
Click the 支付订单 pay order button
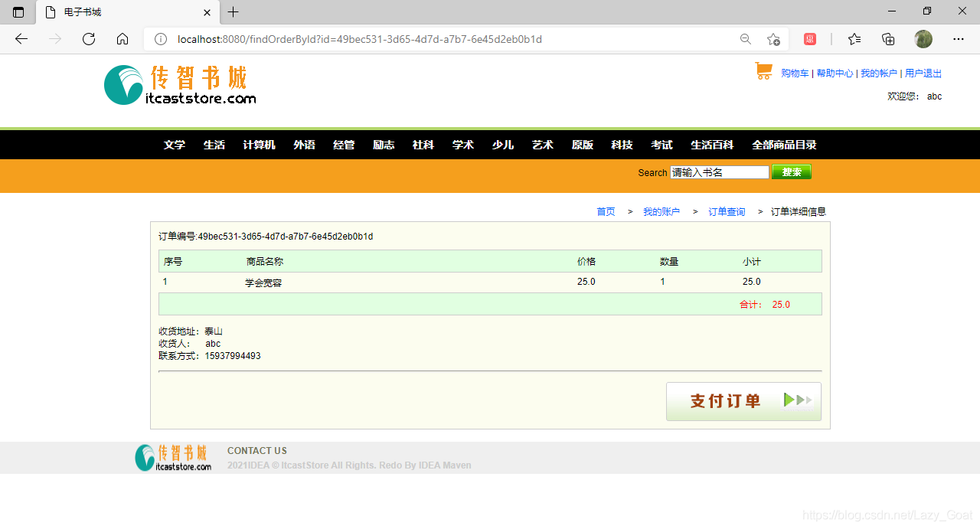743,400
